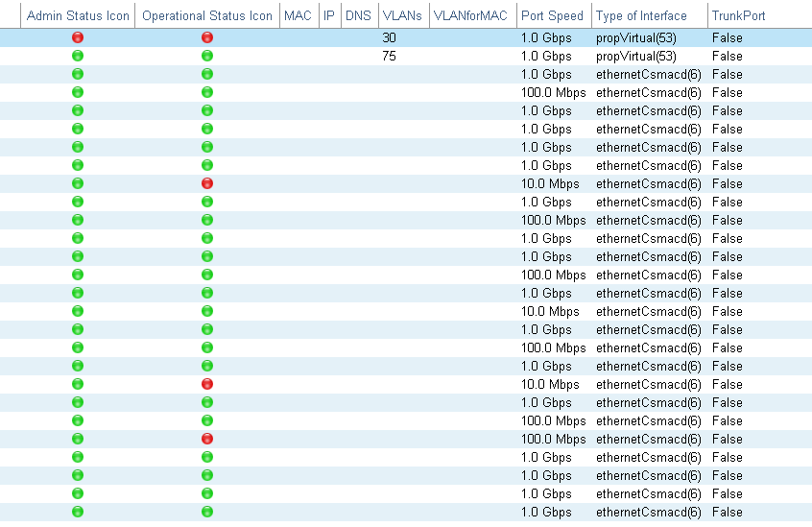Screen dimensions: 812x527
Task: Click red Operational Status icon in VLAN 30 row
Action: pyautogui.click(x=207, y=37)
